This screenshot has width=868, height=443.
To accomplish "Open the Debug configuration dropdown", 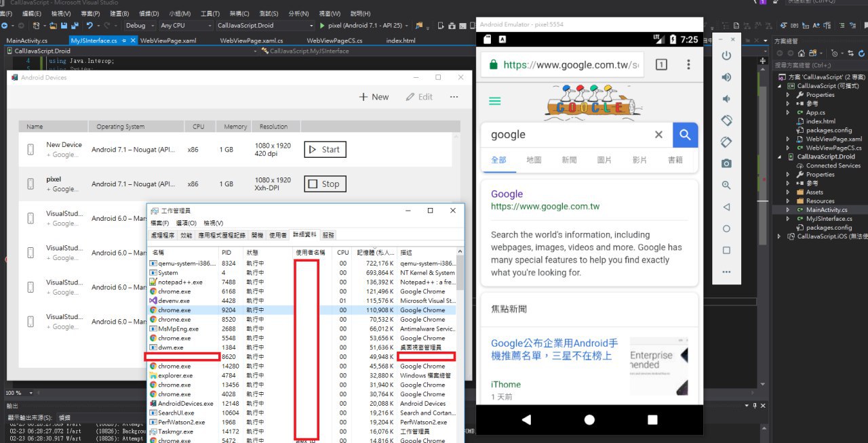I will [140, 26].
